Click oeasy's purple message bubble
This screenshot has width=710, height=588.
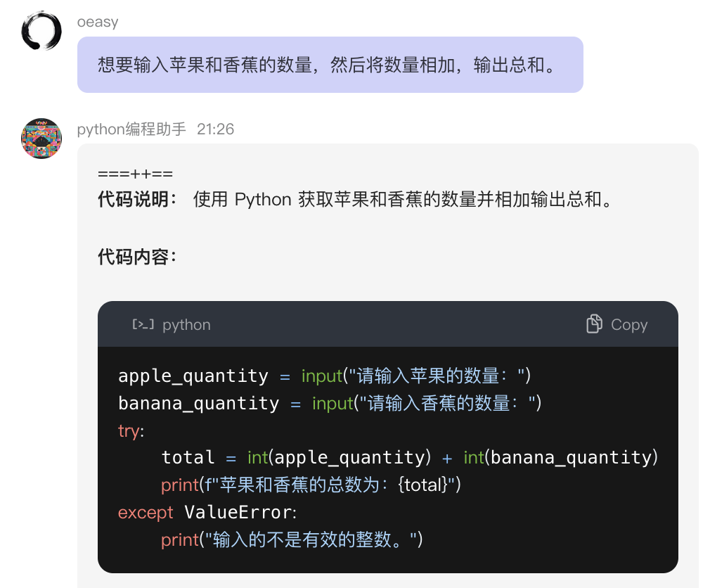pyautogui.click(x=330, y=65)
